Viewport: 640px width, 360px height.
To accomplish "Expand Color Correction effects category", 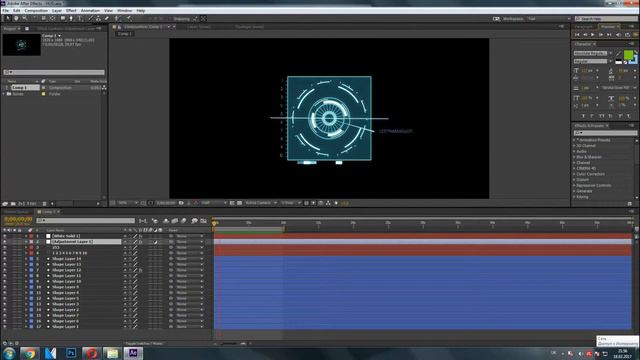I will (574, 174).
